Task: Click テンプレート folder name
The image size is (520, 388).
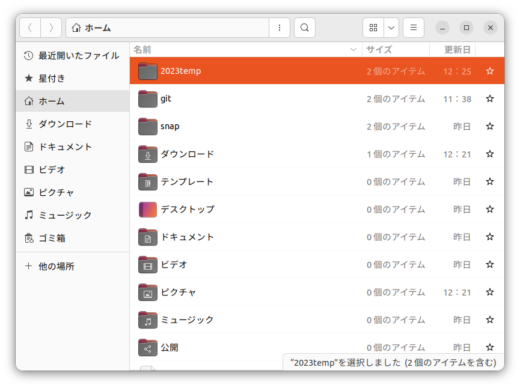Action: click(x=187, y=181)
